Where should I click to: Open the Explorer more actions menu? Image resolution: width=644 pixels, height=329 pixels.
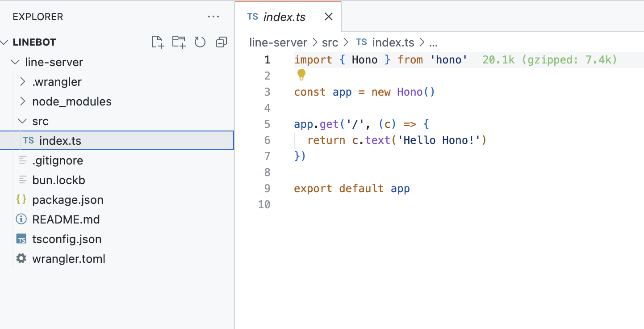tap(213, 17)
